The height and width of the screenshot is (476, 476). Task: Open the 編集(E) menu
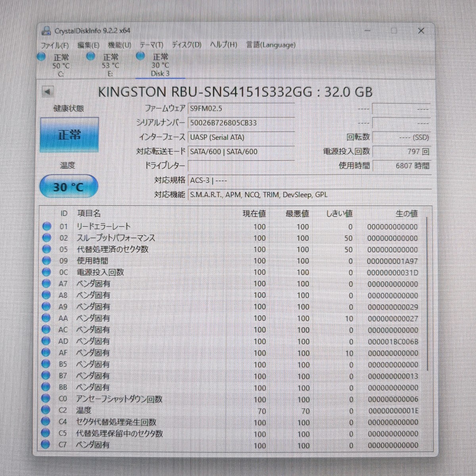(88, 45)
